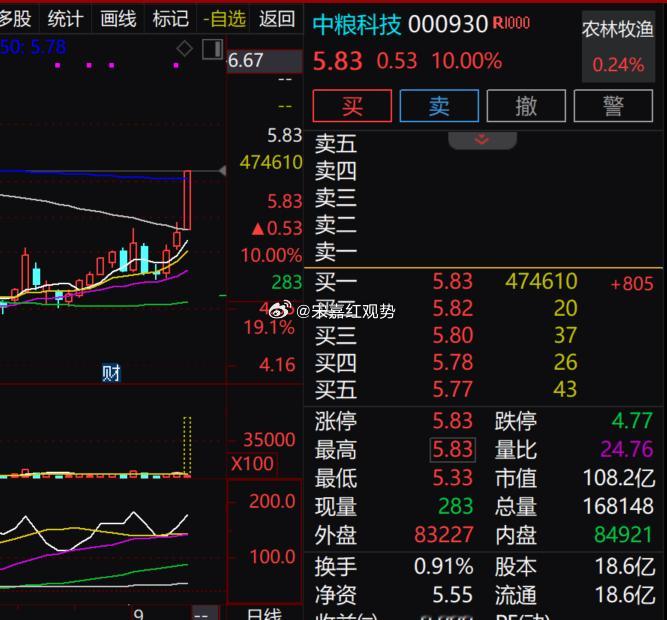Click the 跌停 limit-down price 4.77

point(632,421)
